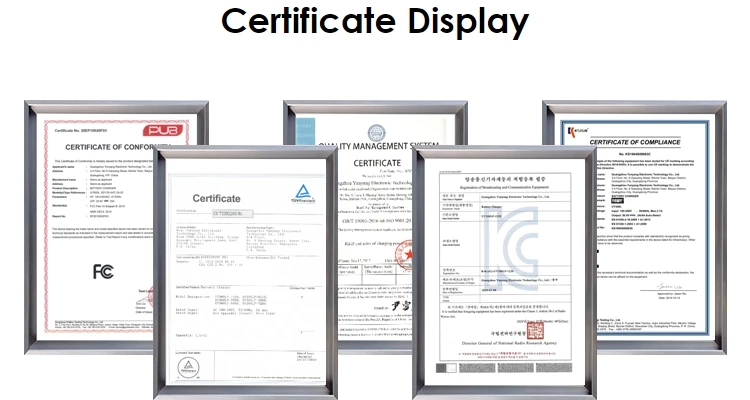Image resolution: width=750 pixels, height=400 pixels.
Task: Select the TÜV Rheinland Certificate frame
Action: coord(246,273)
